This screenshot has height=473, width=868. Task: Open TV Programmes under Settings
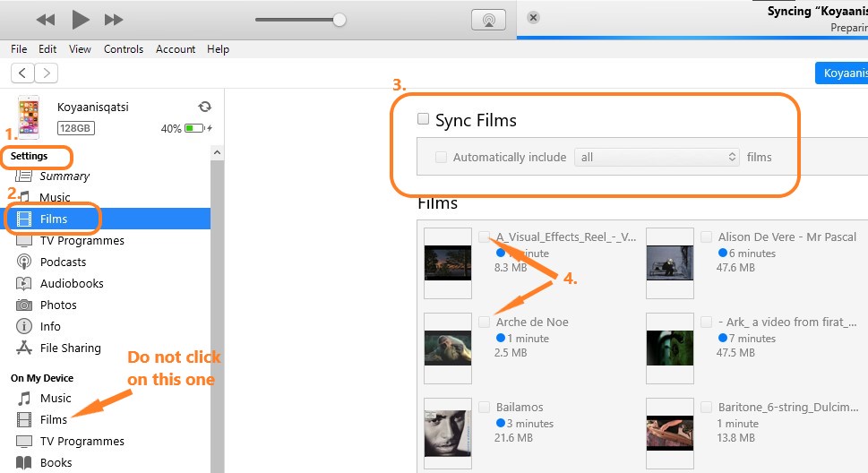82,240
